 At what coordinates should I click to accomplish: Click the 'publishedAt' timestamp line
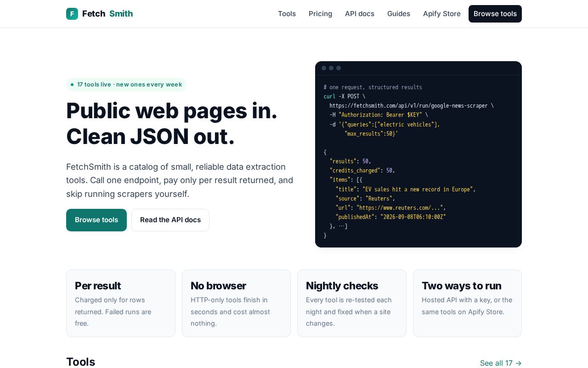pyautogui.click(x=390, y=217)
